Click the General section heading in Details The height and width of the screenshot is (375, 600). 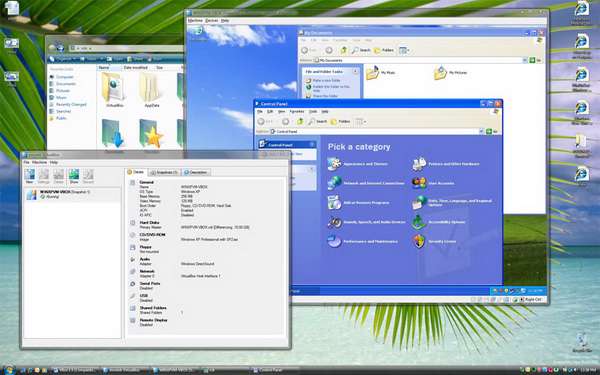click(x=147, y=182)
